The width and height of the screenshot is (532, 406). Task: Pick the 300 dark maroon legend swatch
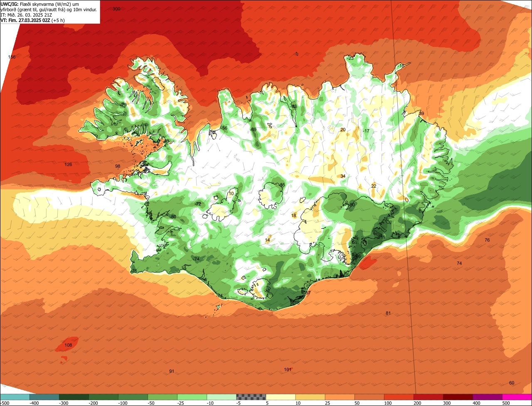click(x=457, y=397)
